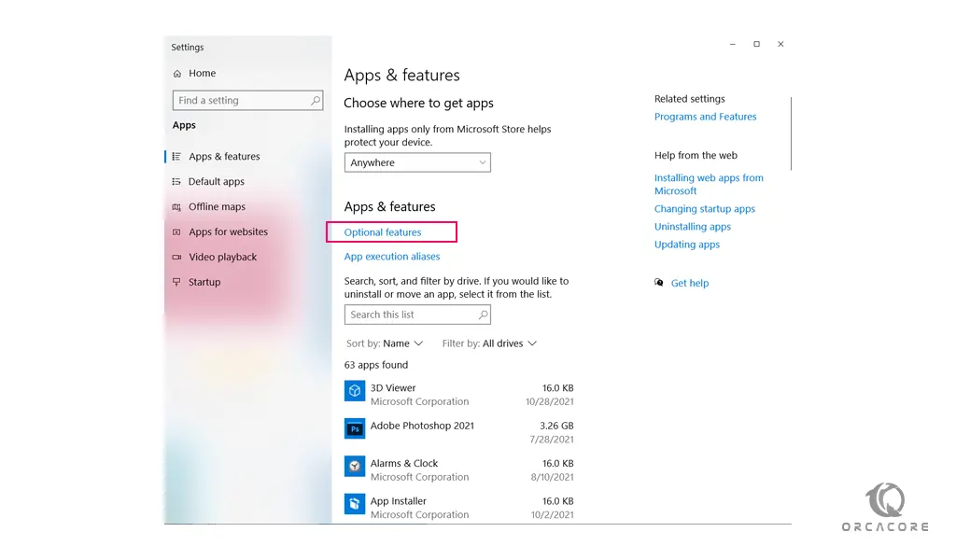Go to Settings Home
Screen dimensions: 956x560
202,73
